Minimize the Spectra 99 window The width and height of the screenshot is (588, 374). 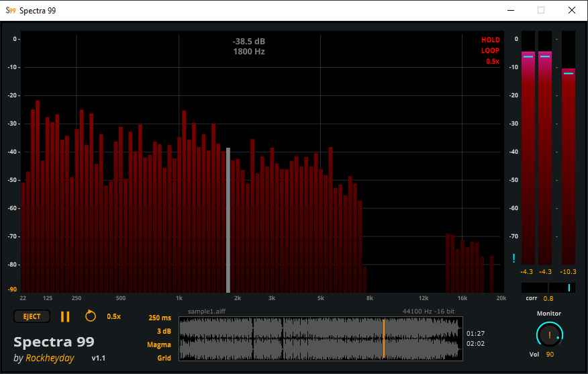(511, 10)
